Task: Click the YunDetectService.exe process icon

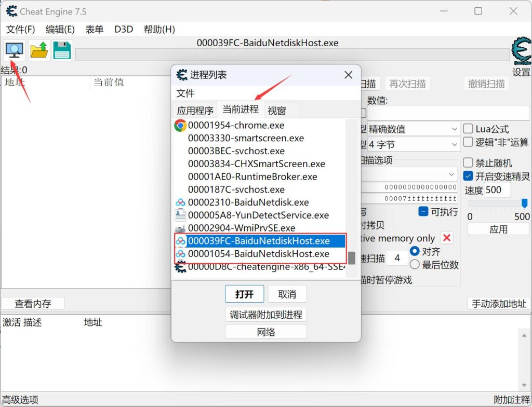Action: 180,215
